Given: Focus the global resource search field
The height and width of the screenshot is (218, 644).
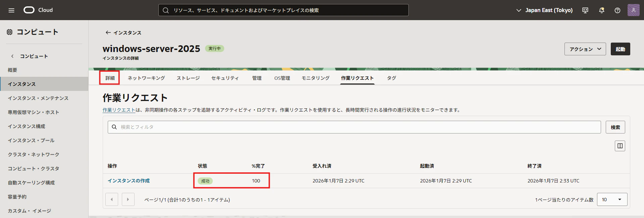Looking at the screenshot, I should (283, 10).
